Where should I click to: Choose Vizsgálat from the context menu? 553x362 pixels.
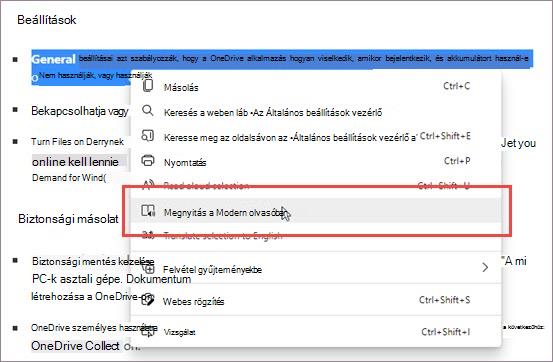pyautogui.click(x=316, y=332)
